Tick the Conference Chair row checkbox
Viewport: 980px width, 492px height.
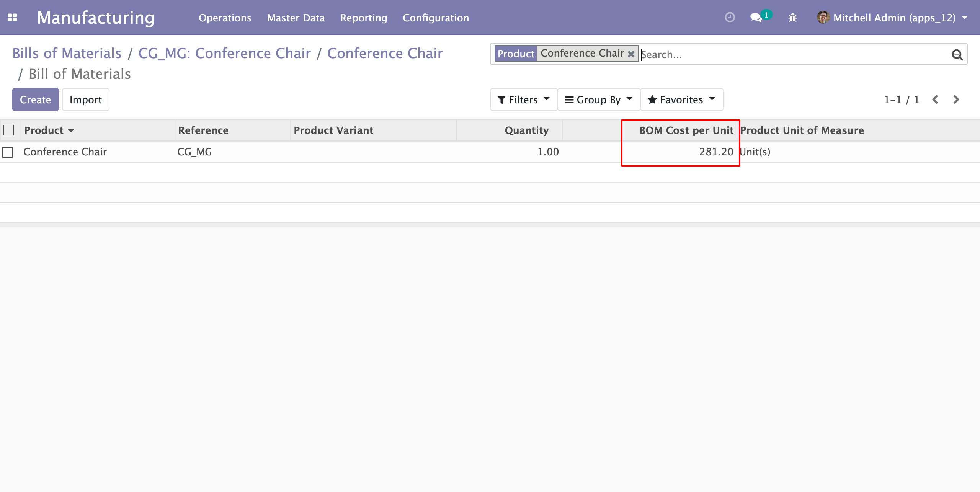click(x=8, y=152)
